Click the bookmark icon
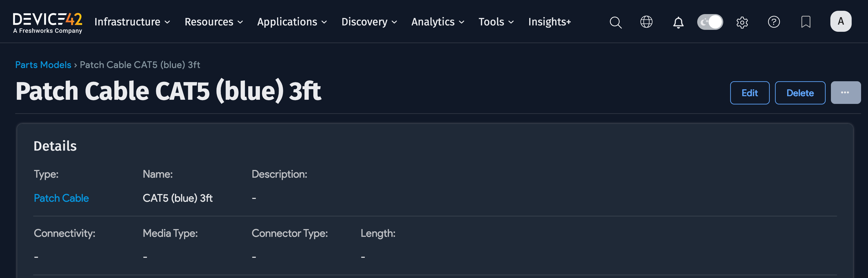Image resolution: width=868 pixels, height=278 pixels. (805, 22)
